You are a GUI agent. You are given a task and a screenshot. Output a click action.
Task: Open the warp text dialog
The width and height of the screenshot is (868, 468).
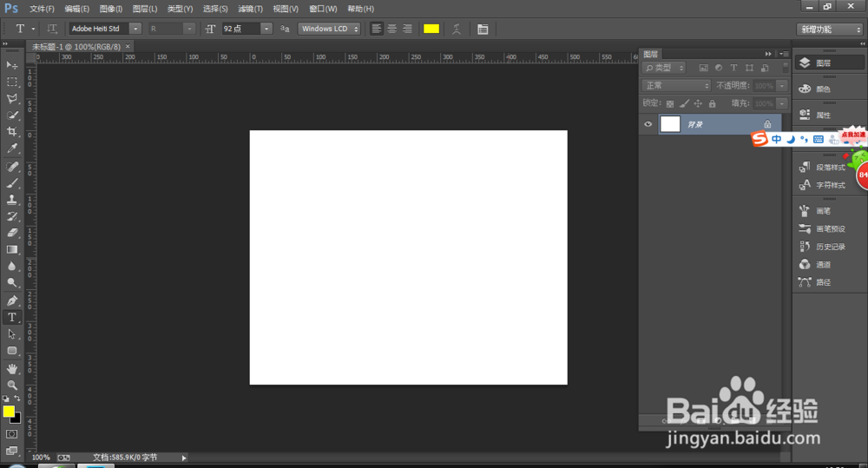click(x=457, y=29)
